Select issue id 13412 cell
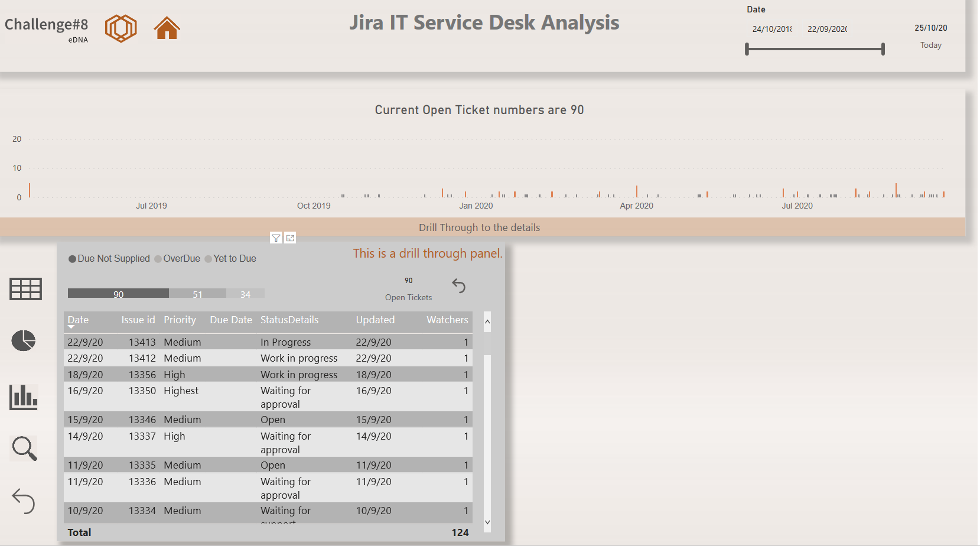This screenshot has height=546, width=980. tap(142, 358)
